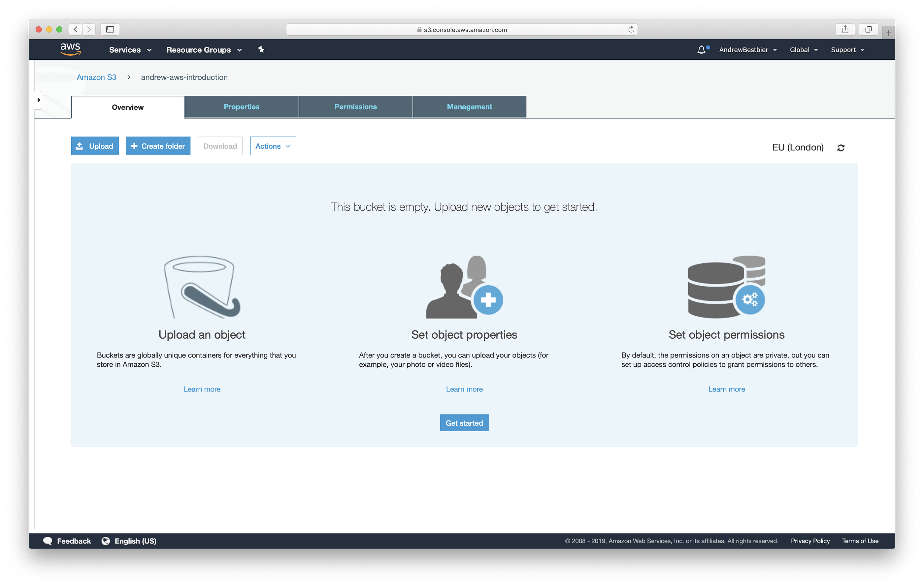The width and height of the screenshot is (924, 587).
Task: Open the Properties tab
Action: point(241,107)
